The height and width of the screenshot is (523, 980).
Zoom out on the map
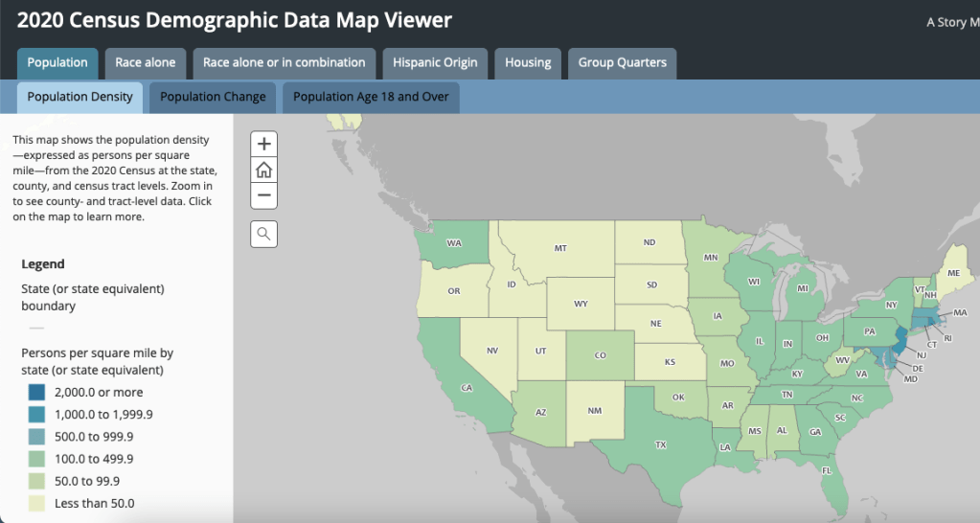coord(264,195)
